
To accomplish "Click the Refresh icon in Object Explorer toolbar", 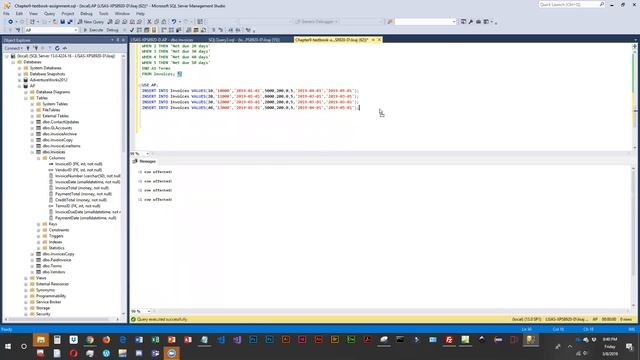I will pyautogui.click(x=57, y=48).
